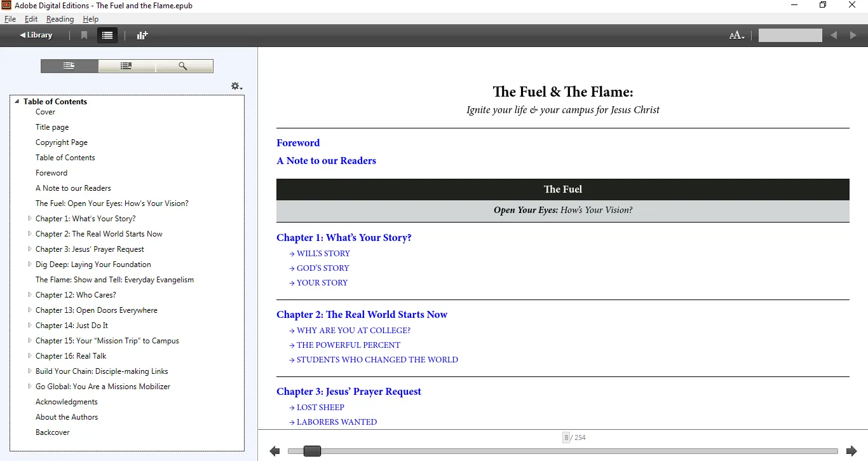Viewport: 868px width, 461px height.
Task: Open the Reading menu
Action: click(60, 19)
